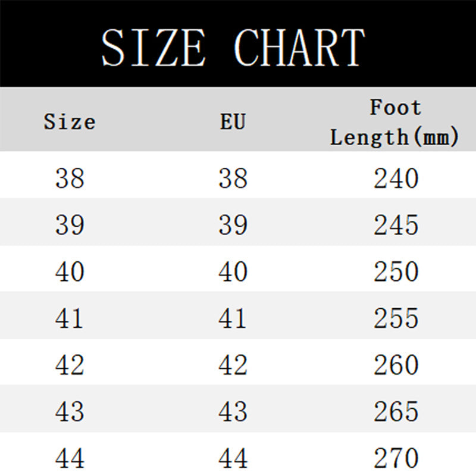Select 42 in the Size column
The width and height of the screenshot is (476, 476).
click(x=70, y=365)
